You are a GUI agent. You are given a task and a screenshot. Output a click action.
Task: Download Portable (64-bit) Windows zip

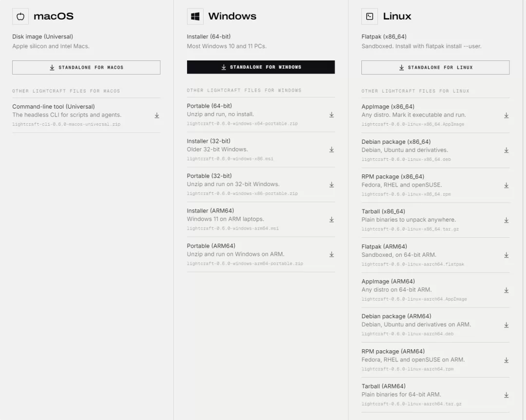coord(332,115)
